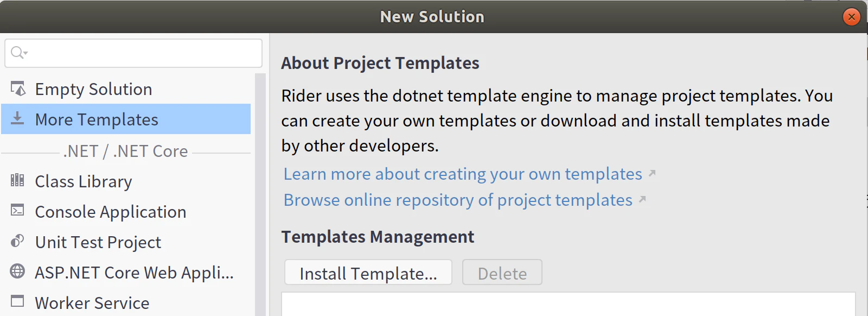This screenshot has height=316, width=868.
Task: Click the Console Application icon
Action: 17,210
